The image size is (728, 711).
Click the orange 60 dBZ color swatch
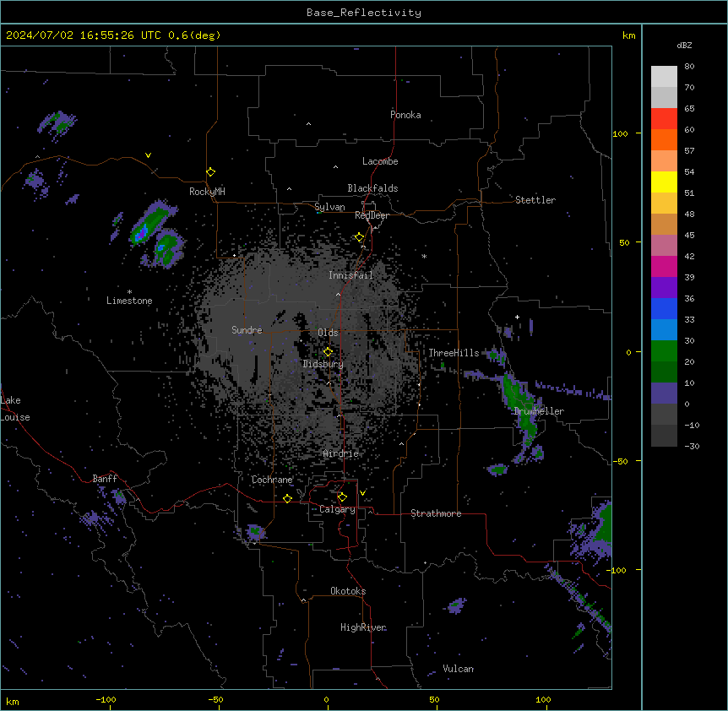pyautogui.click(x=664, y=139)
